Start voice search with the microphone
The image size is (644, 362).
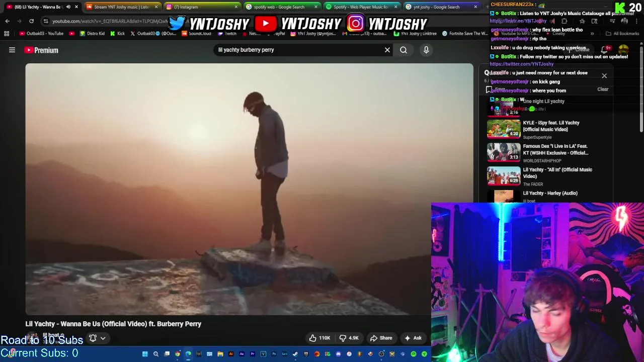[x=426, y=50]
